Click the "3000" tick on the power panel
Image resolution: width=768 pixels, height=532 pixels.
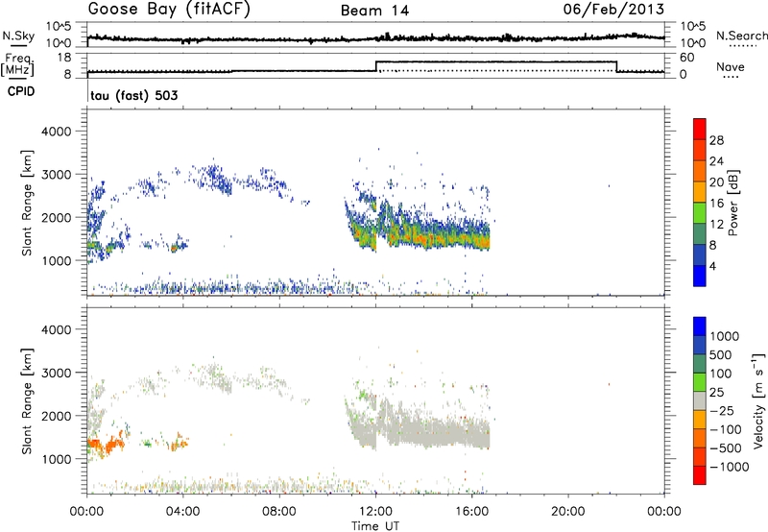[x=56, y=175]
